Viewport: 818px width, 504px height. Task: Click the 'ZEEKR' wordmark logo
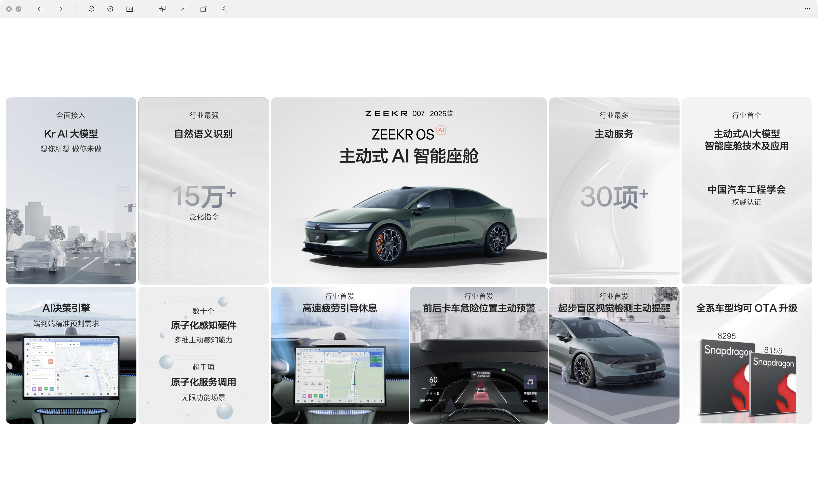[x=386, y=114]
